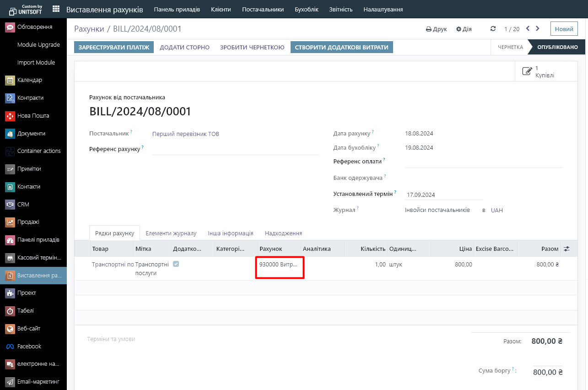
Task: Switch to Елементи журналу tab
Action: coord(171,233)
